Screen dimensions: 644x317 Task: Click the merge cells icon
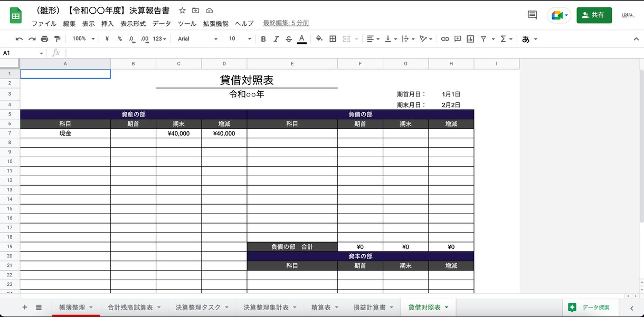[x=347, y=39]
